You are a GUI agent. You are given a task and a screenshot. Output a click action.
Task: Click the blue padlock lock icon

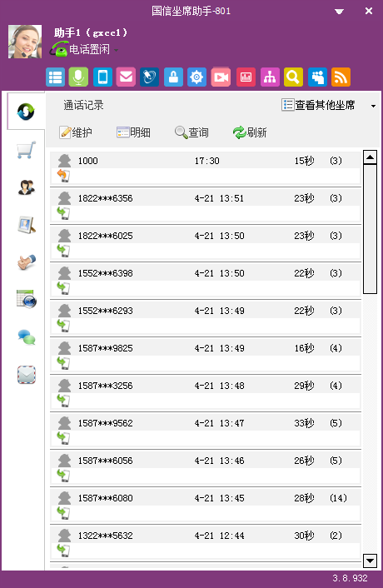click(173, 77)
